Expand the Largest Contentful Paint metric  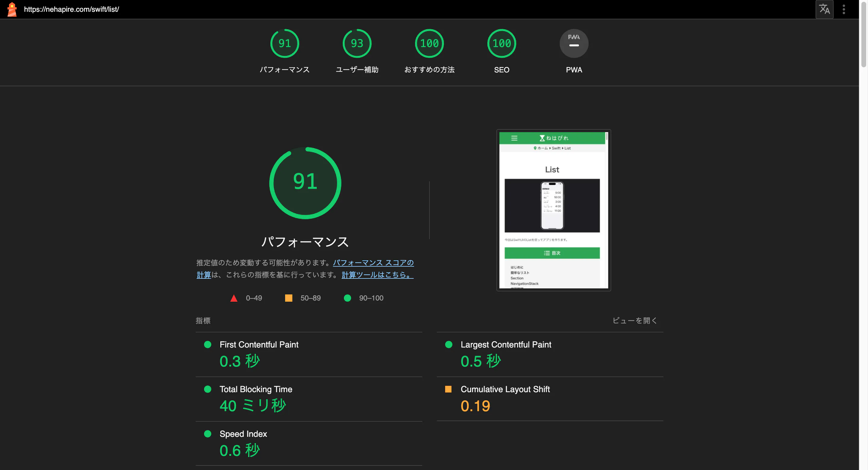point(506,345)
